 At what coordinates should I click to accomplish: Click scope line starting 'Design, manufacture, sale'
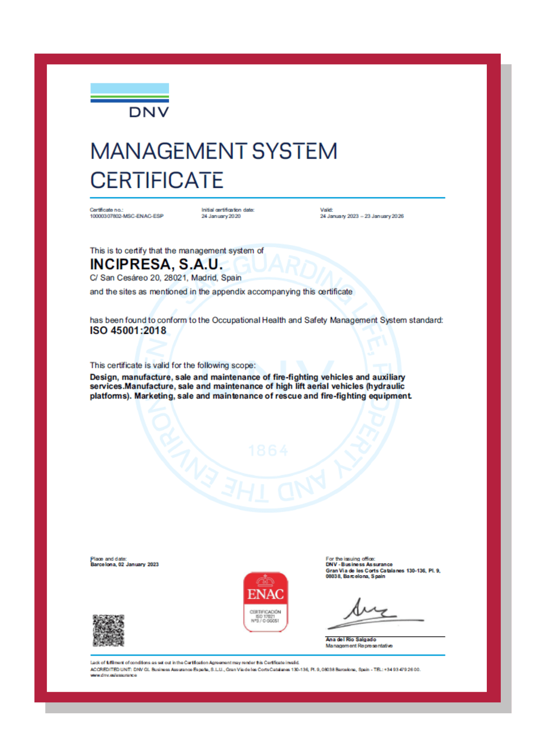[247, 377]
